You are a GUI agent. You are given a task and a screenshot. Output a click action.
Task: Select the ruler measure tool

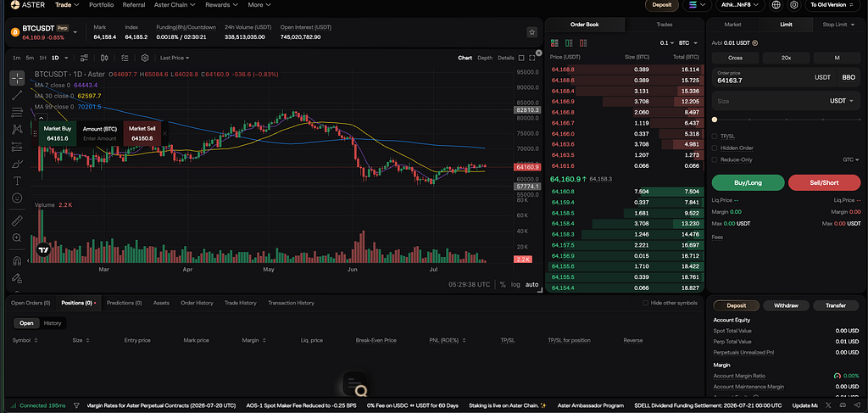point(17,220)
